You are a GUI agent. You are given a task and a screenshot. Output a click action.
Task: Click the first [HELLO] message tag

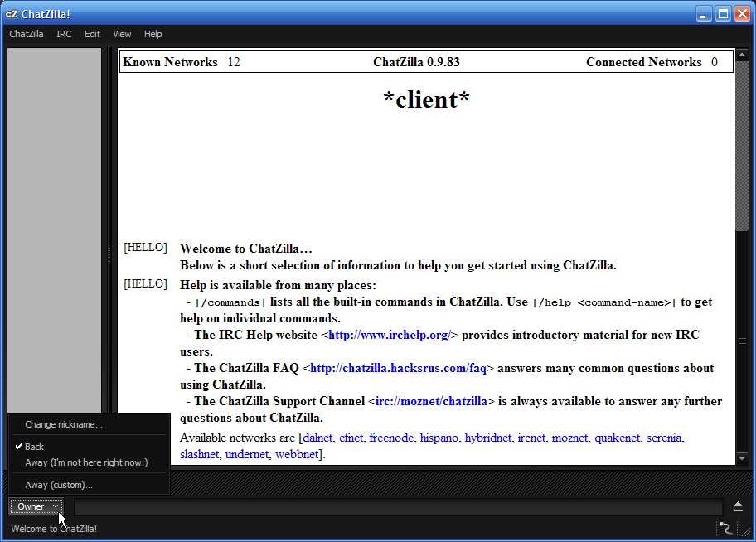click(145, 247)
